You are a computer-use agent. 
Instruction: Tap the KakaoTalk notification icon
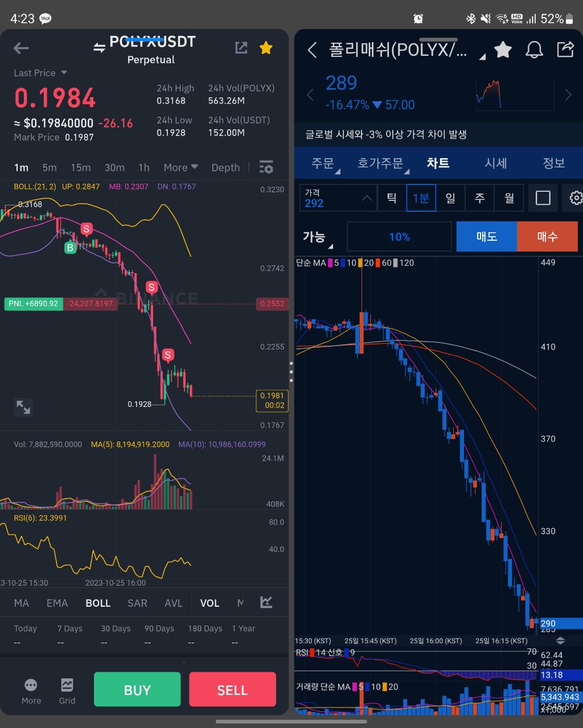pos(46,19)
